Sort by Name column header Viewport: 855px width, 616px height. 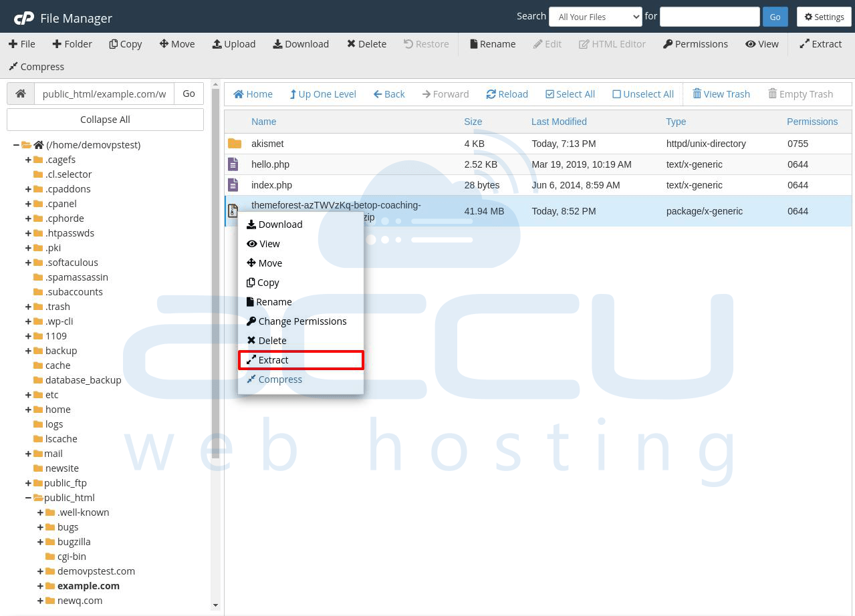point(263,122)
